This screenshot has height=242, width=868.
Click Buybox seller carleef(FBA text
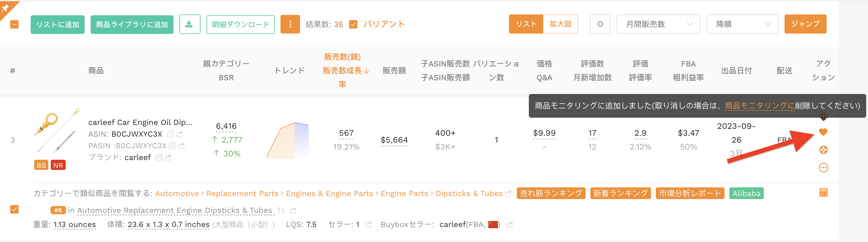[462, 225]
